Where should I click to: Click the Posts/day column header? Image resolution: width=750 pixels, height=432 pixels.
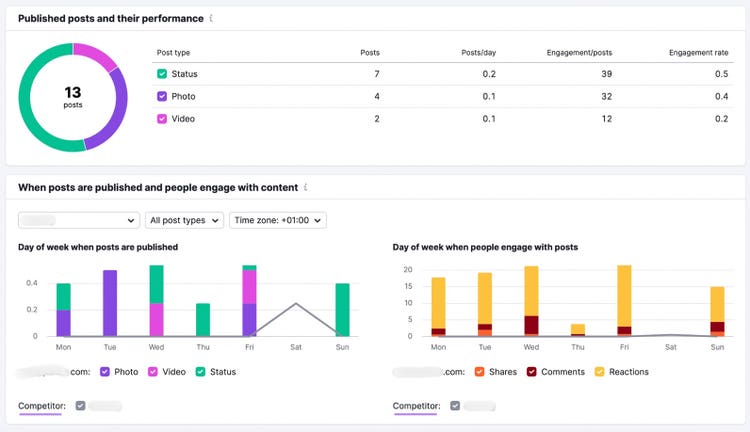click(478, 53)
